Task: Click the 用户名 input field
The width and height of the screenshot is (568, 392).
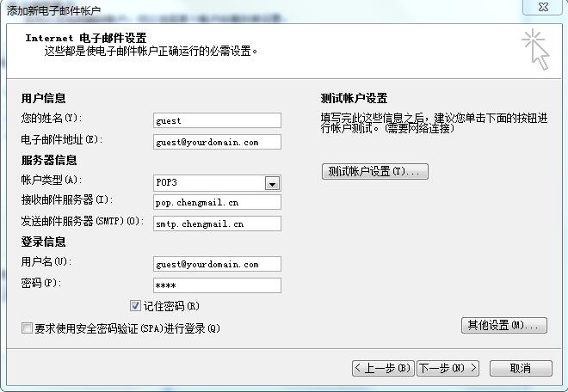Action: click(x=217, y=264)
